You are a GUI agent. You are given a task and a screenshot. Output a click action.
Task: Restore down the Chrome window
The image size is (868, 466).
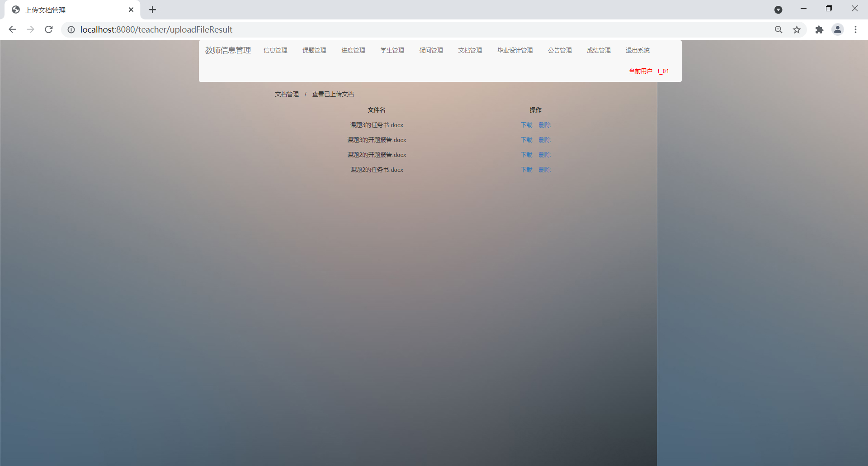pyautogui.click(x=829, y=9)
